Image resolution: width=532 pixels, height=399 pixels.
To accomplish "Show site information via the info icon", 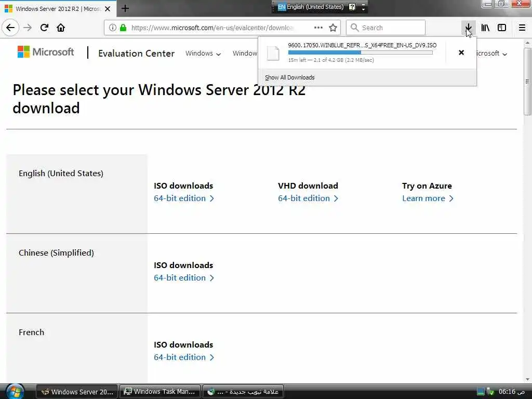I will tap(112, 28).
